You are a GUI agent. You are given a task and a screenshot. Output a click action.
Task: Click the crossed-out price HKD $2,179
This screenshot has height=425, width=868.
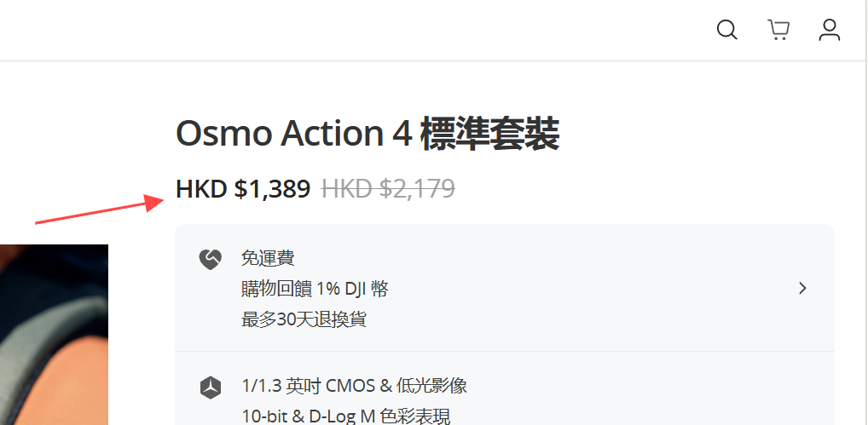[388, 189]
